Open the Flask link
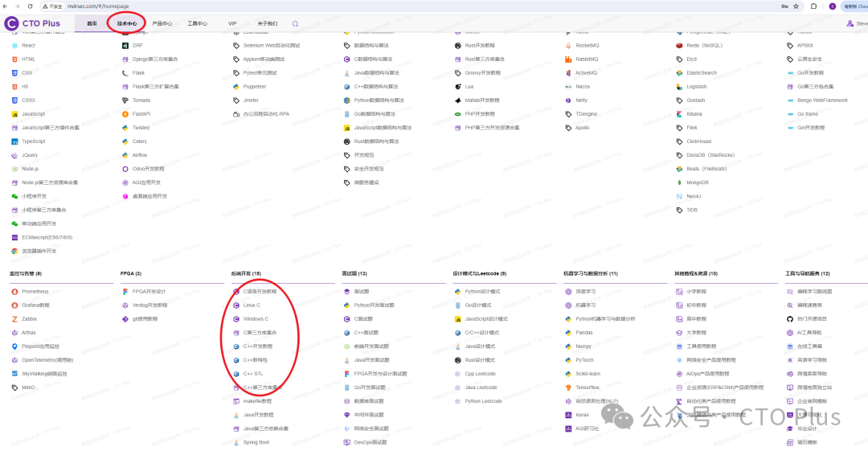The height and width of the screenshot is (451, 868). coord(138,72)
